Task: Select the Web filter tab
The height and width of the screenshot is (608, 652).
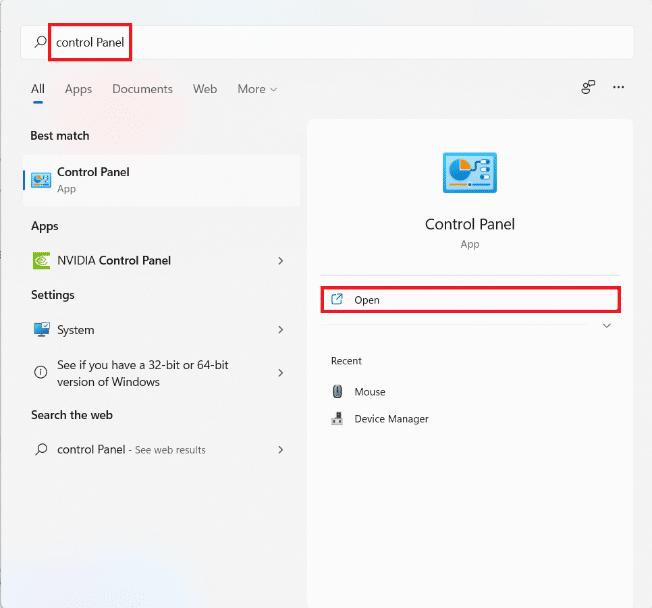Action: pos(205,89)
